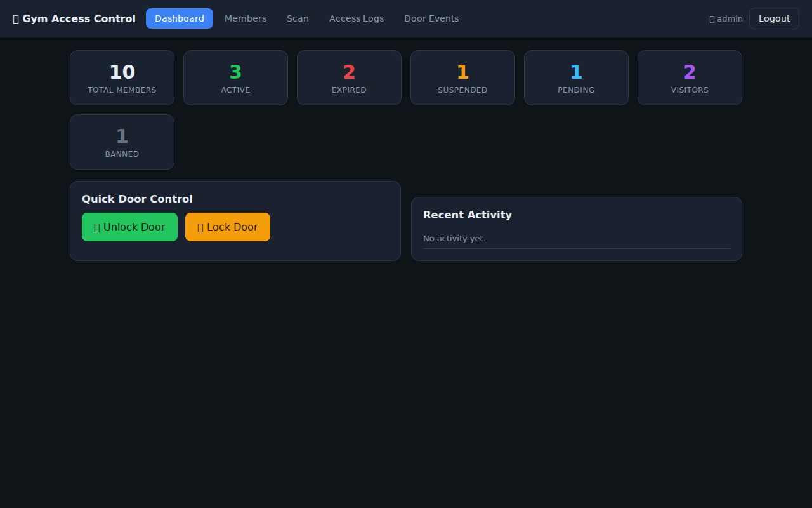812x508 pixels.
Task: Open the Dashboard tab
Action: coord(180,18)
